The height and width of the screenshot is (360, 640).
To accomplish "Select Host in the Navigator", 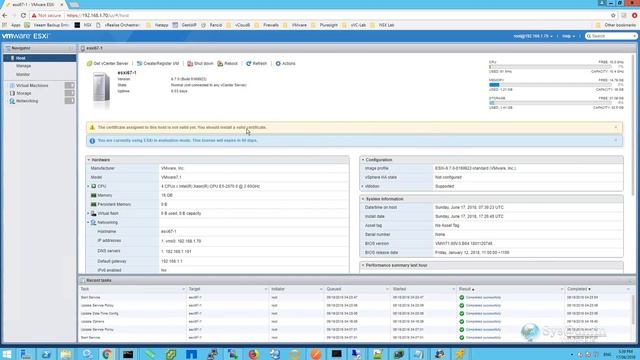I will click(40, 58).
